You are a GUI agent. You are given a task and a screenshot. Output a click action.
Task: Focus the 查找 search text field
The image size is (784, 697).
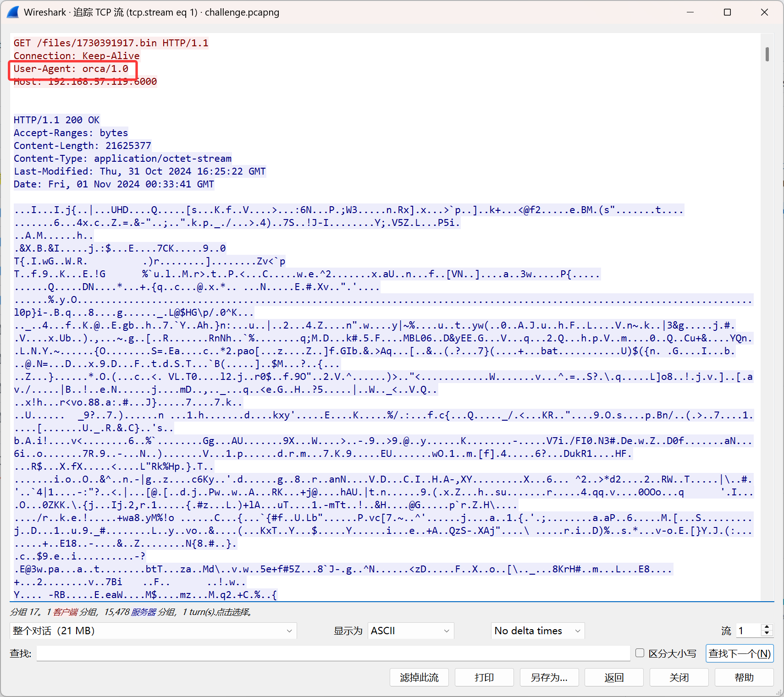pos(333,653)
